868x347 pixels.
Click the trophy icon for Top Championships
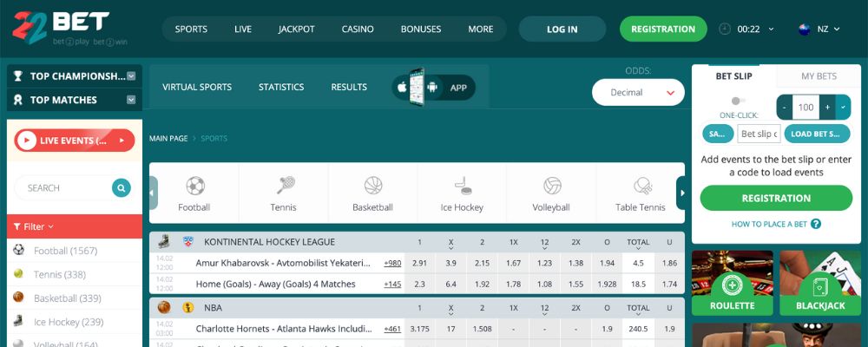[x=17, y=75]
